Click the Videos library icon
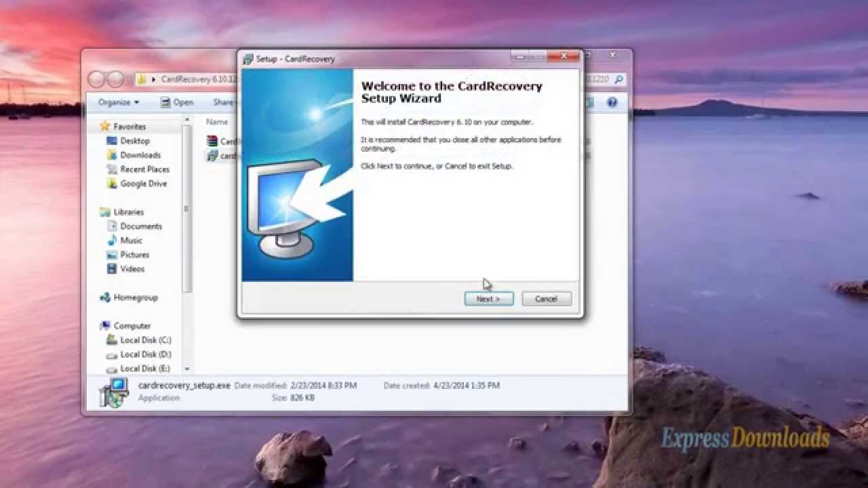The image size is (868, 488). click(x=112, y=269)
